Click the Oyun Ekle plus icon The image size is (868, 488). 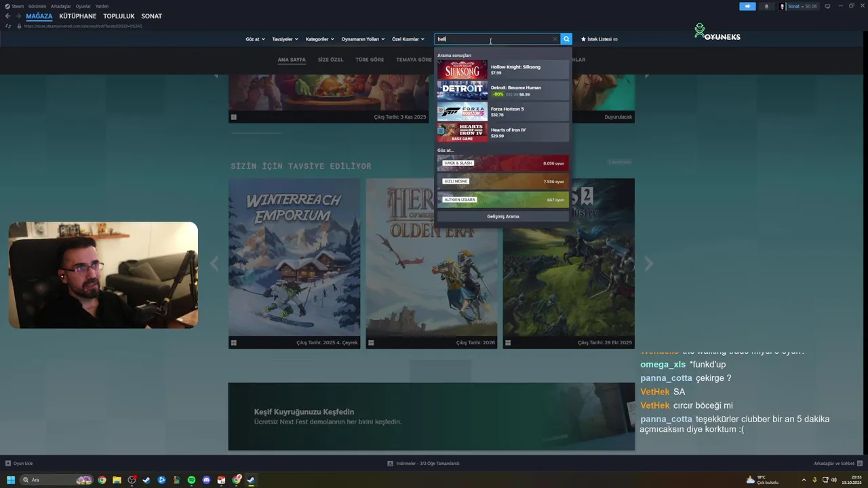8,464
